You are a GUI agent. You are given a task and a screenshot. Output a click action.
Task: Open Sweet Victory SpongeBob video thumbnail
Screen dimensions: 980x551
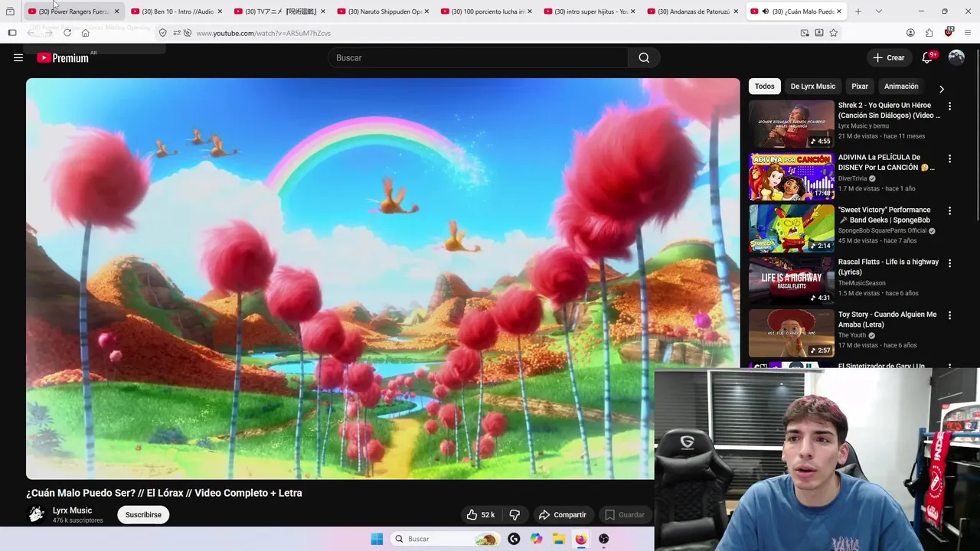pyautogui.click(x=792, y=228)
